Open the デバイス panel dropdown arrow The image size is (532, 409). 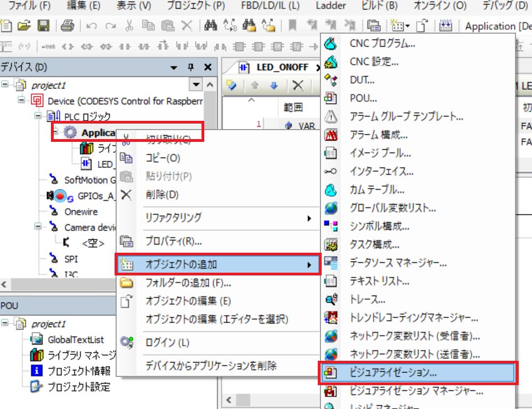(x=174, y=67)
